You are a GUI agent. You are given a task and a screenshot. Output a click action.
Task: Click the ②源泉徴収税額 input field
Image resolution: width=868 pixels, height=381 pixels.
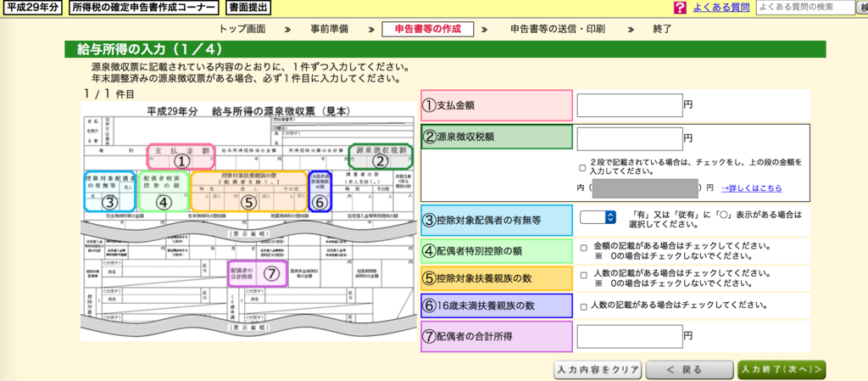[x=630, y=139]
